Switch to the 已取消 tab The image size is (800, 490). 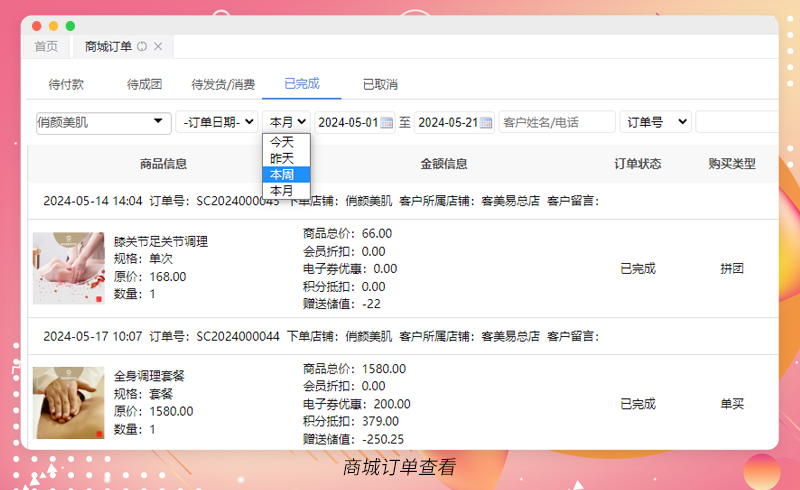[380, 84]
